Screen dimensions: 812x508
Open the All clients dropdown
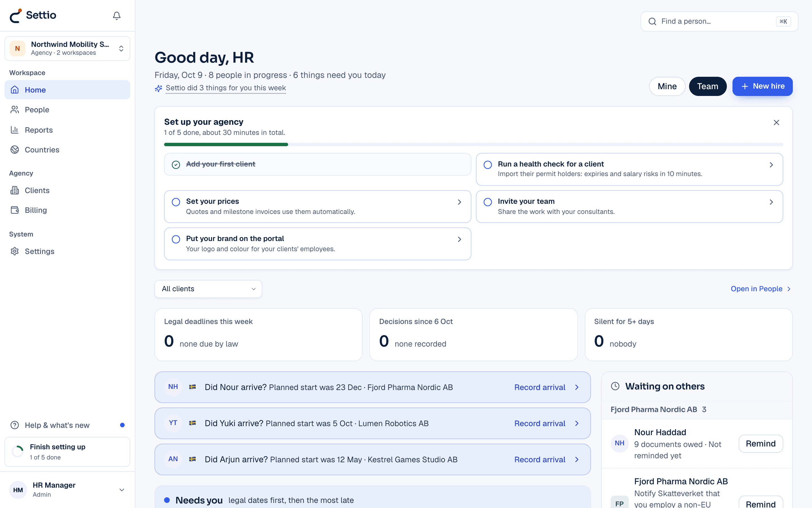pyautogui.click(x=208, y=289)
